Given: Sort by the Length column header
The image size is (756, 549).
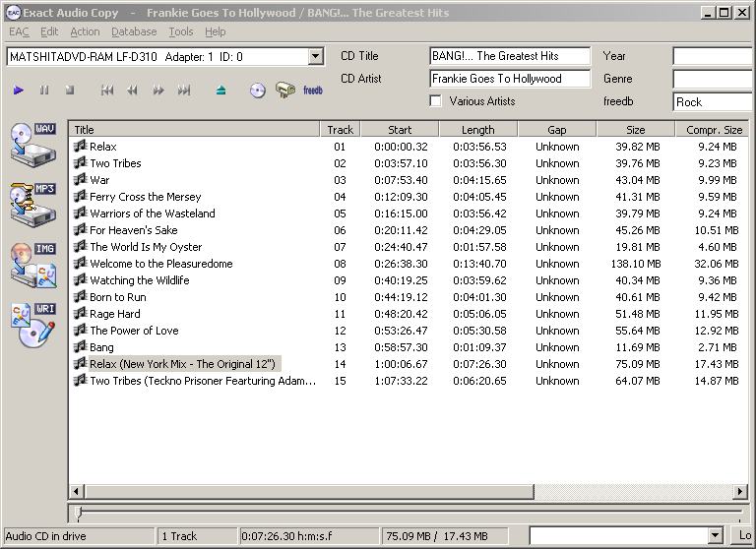Looking at the screenshot, I should coord(478,129).
